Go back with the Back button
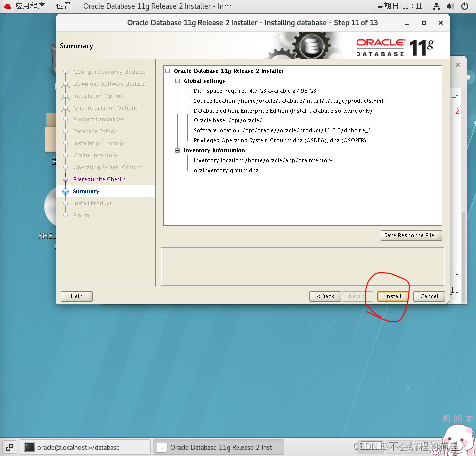Viewport: 476px width, 456px height. click(x=325, y=296)
